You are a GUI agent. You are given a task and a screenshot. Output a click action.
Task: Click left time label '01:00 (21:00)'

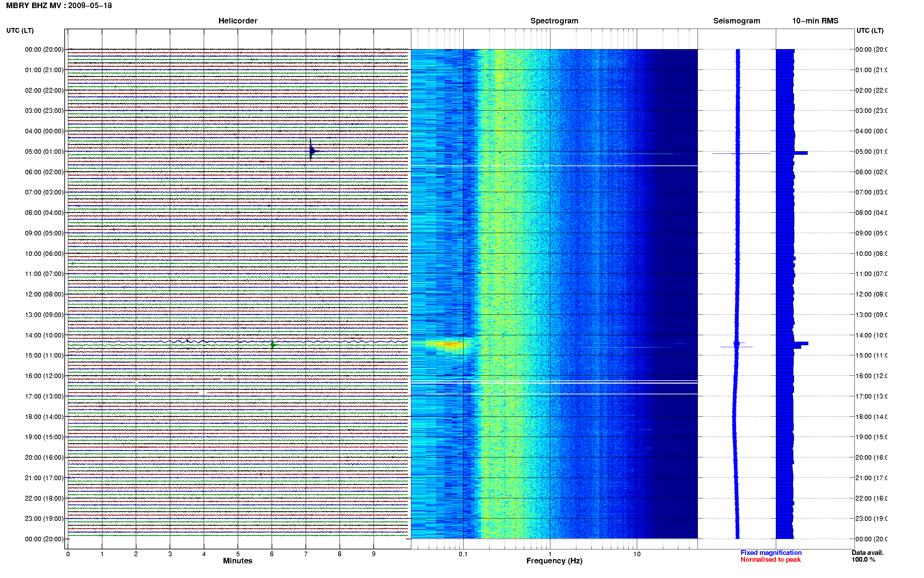(44, 70)
